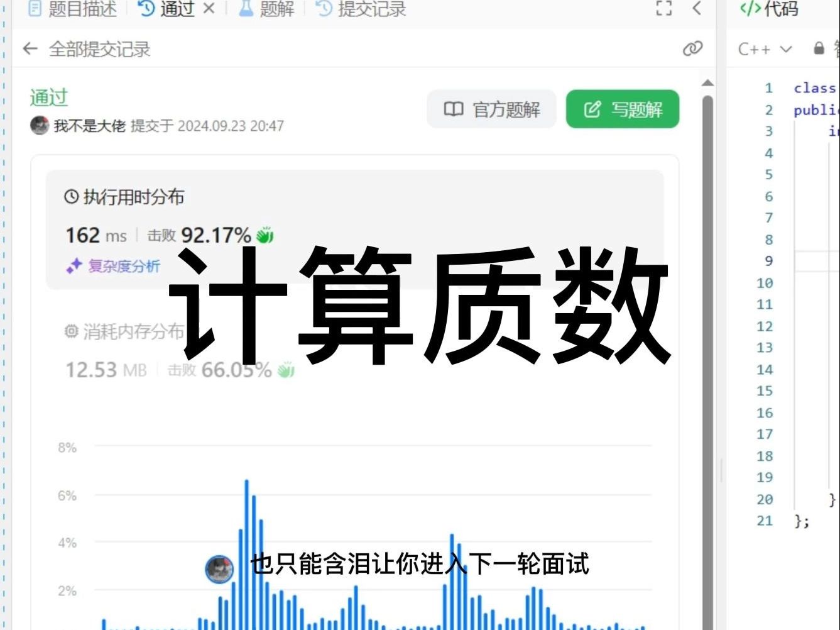
Task: Click the </> icon beside 代码
Action: 749,9
